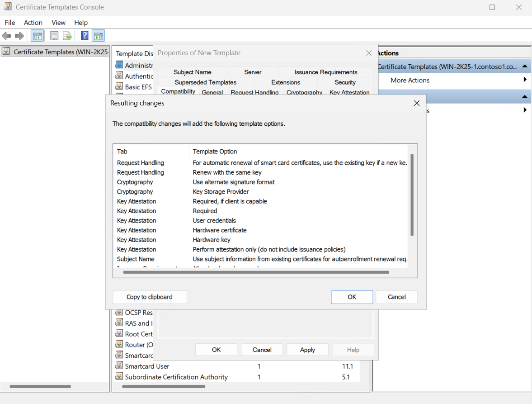This screenshot has width=532, height=404.
Task: Switch to the Cryptography tab
Action: pyautogui.click(x=304, y=92)
